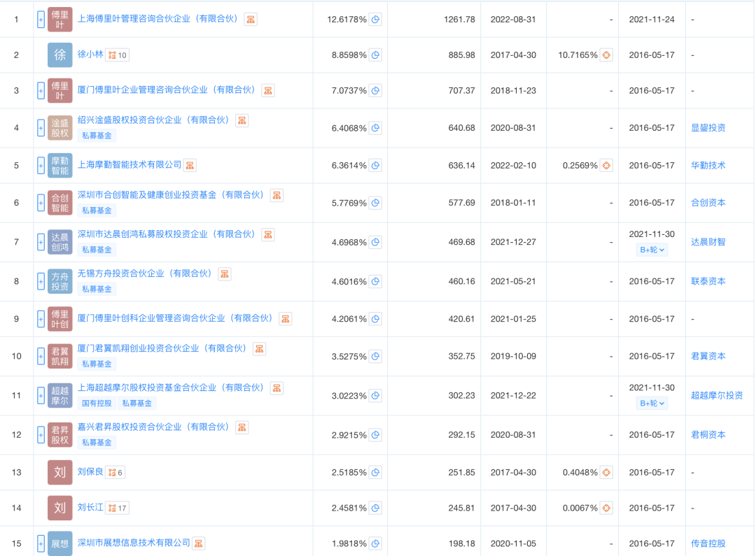756x556 pixels.
Task: Click target icon beside 0.4048% for 刘保良
Action: point(606,473)
